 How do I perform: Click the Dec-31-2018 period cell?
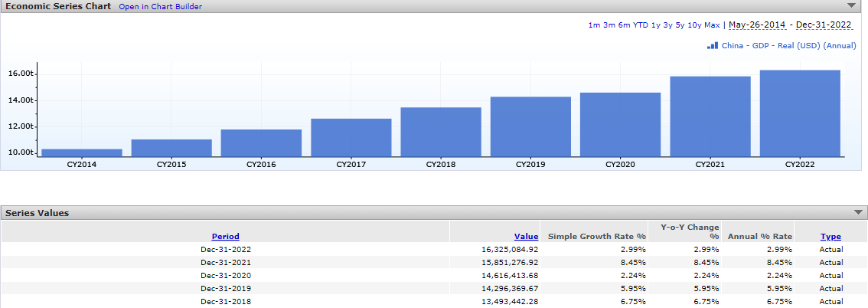225,301
